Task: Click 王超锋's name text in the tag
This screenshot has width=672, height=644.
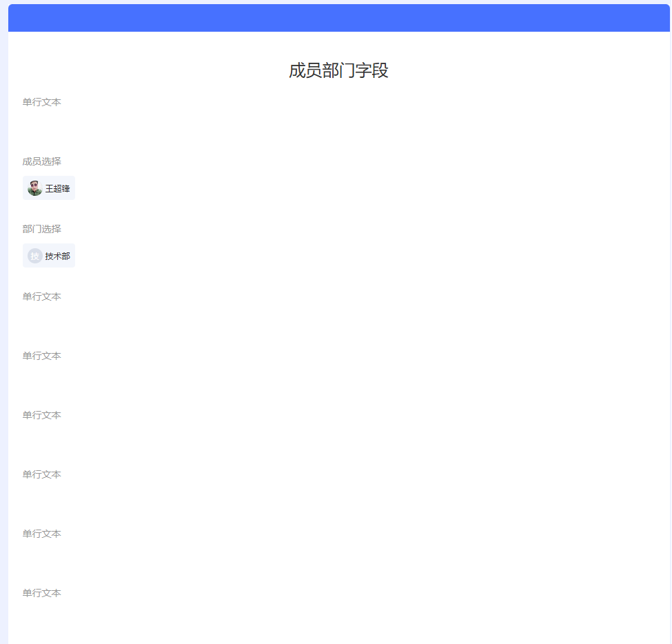Action: (x=57, y=187)
